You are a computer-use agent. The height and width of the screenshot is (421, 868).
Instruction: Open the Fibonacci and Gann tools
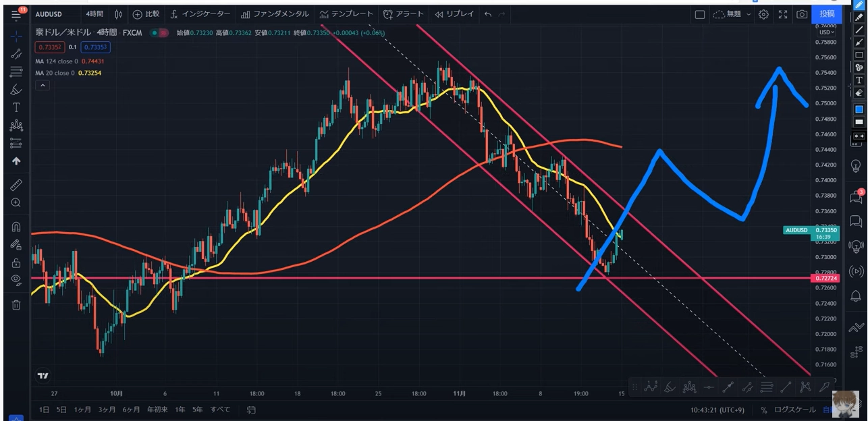point(16,72)
